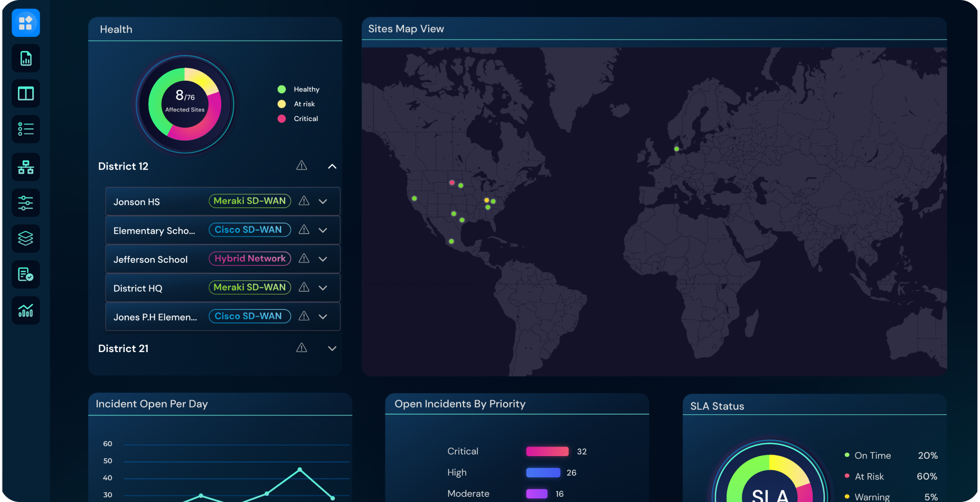The width and height of the screenshot is (980, 502).
Task: Click the At risk legend yellow dot
Action: pos(281,104)
